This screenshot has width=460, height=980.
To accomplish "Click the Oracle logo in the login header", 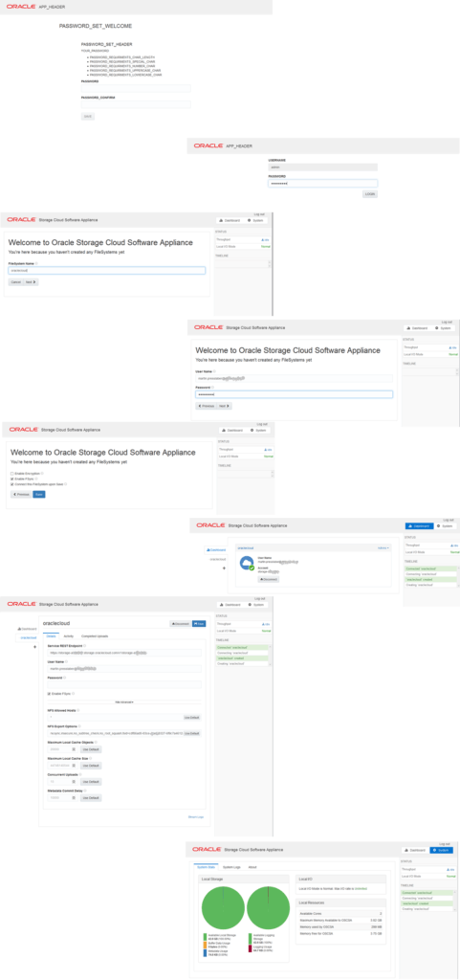I will (x=208, y=145).
